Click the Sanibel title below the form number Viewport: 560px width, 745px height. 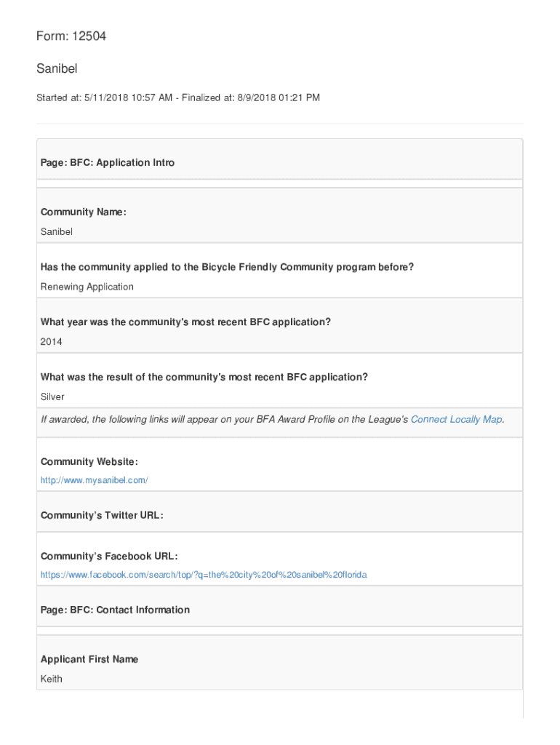tap(57, 69)
